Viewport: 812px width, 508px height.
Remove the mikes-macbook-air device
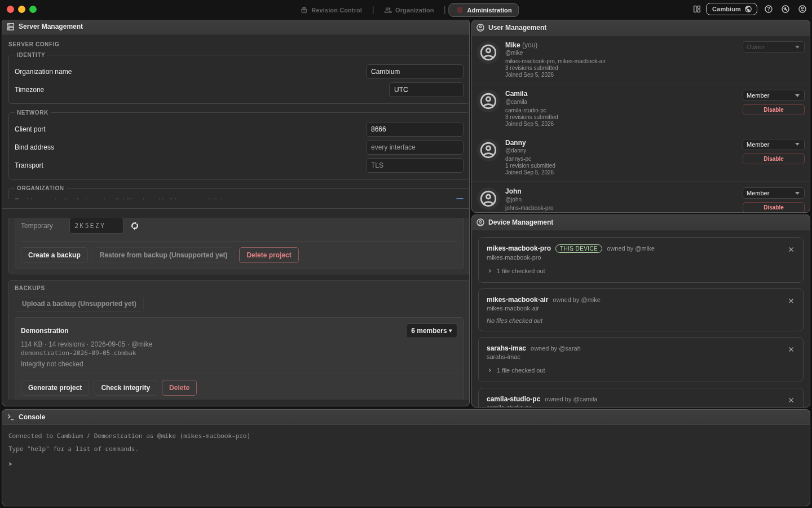click(791, 301)
